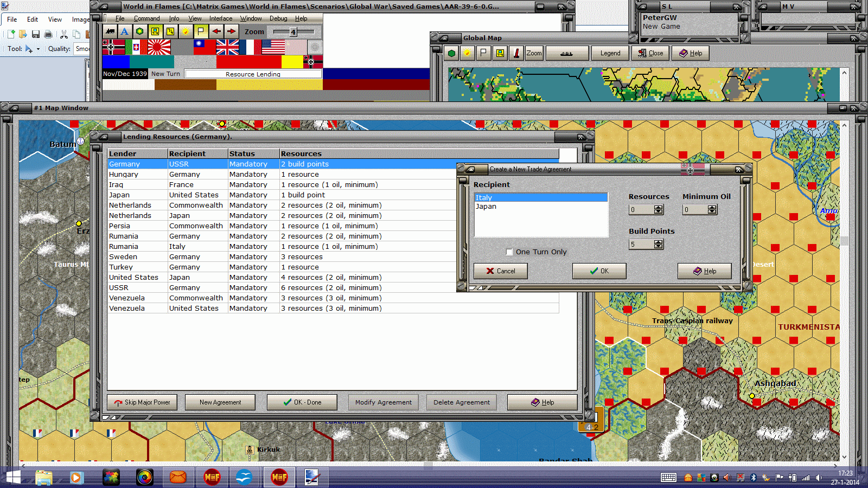Click the ship silhouette button in Global Map
The height and width of the screenshot is (488, 868).
567,53
